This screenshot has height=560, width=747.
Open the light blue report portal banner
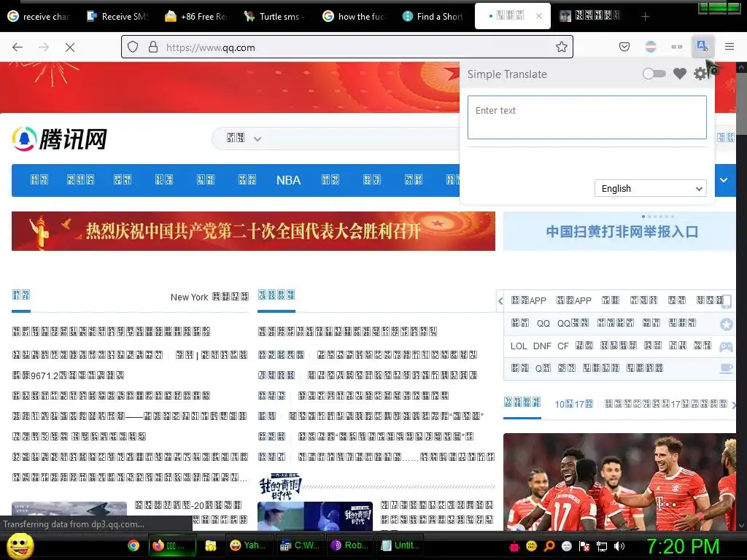point(620,231)
